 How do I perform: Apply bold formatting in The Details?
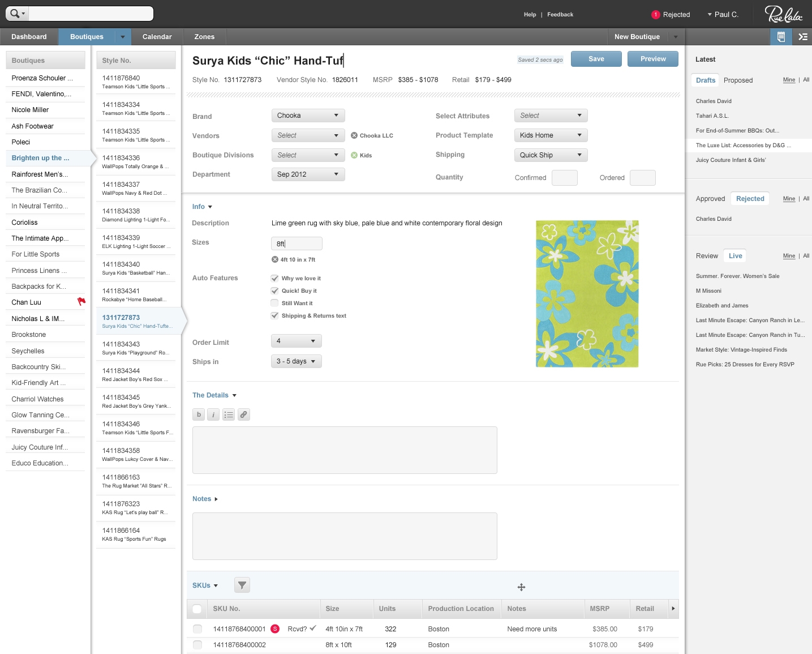click(199, 414)
